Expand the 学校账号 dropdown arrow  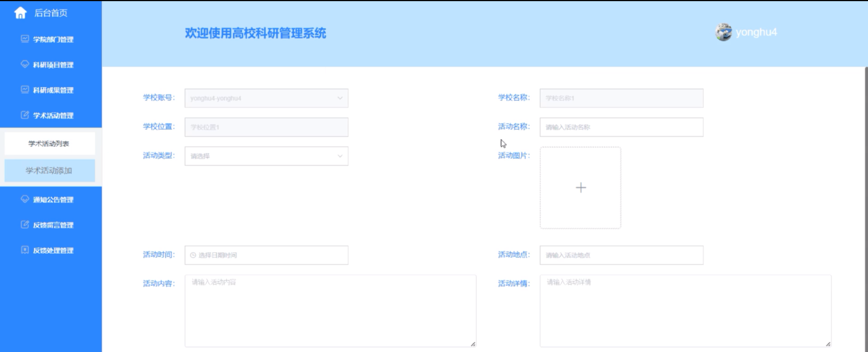click(340, 98)
